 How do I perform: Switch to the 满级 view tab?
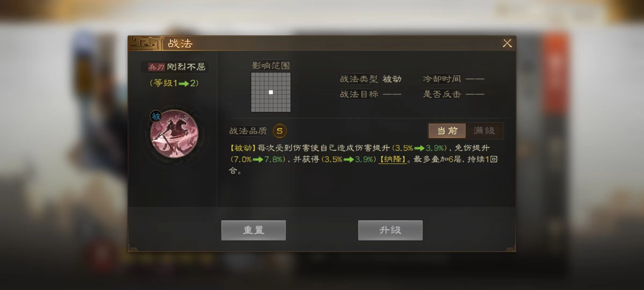tap(484, 131)
